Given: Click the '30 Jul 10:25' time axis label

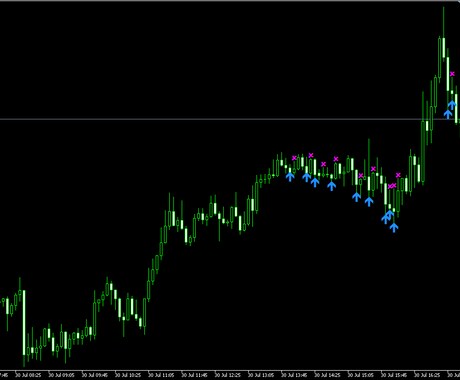Looking at the screenshot, I should pyautogui.click(x=128, y=375).
